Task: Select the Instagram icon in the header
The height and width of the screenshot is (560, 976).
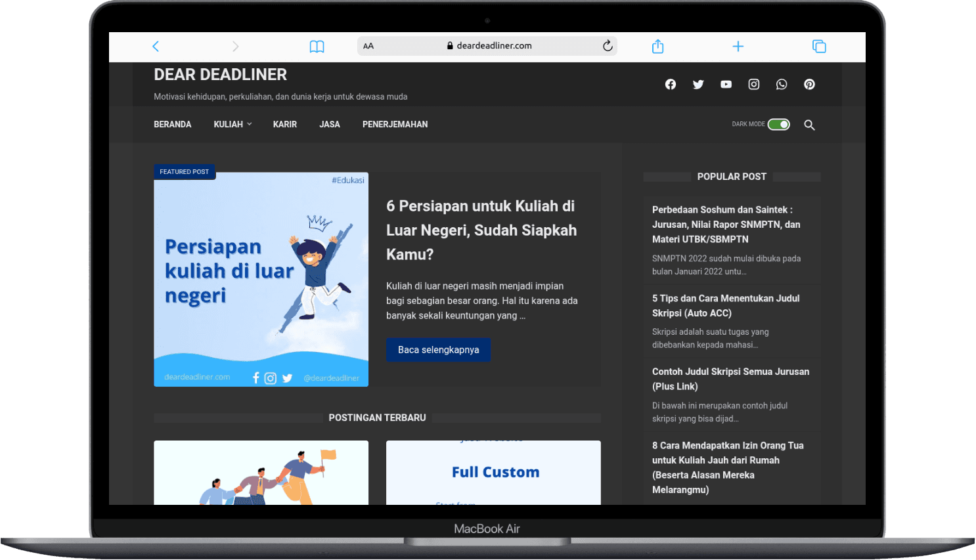Action: 753,84
